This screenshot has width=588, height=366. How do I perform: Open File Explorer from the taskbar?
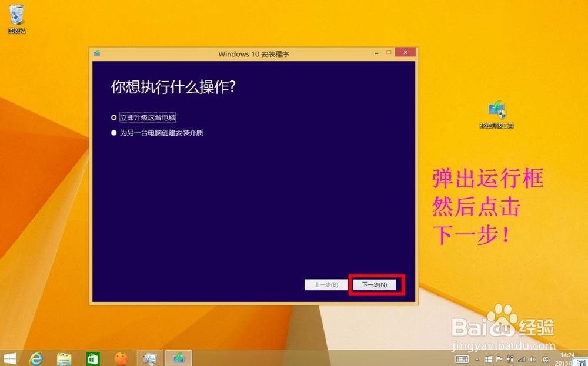coord(64,359)
